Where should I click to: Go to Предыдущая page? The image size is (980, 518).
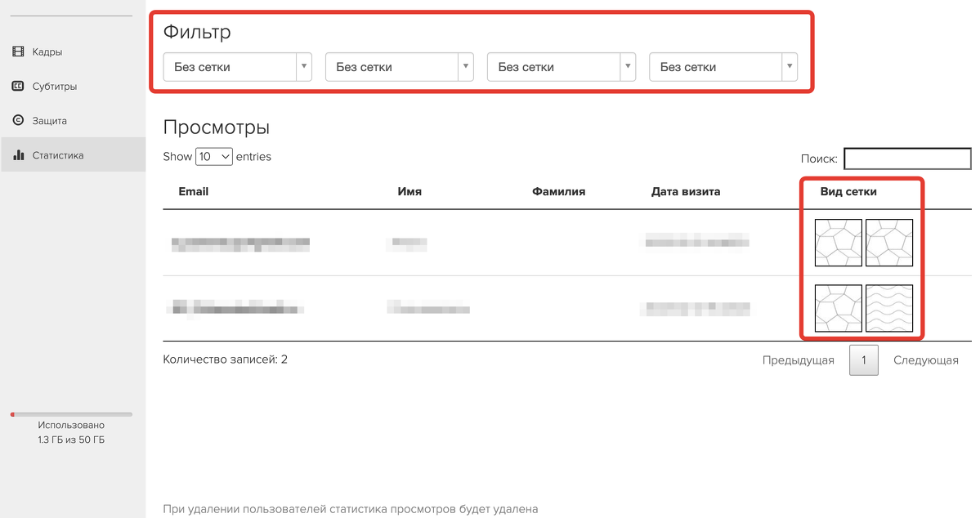[798, 360]
